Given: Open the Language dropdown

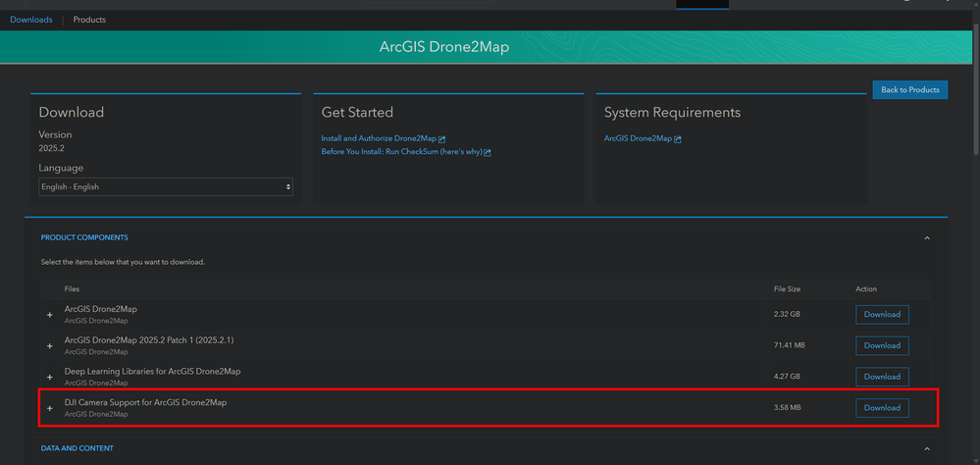Looking at the screenshot, I should [166, 186].
